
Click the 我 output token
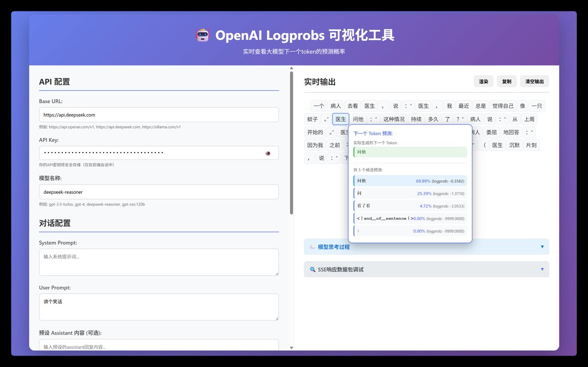coord(449,106)
